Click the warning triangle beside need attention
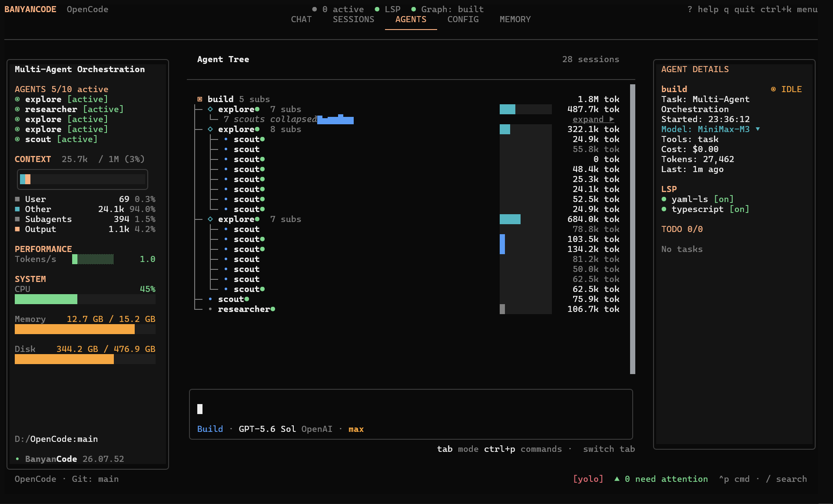The width and height of the screenshot is (833, 504). [x=617, y=479]
